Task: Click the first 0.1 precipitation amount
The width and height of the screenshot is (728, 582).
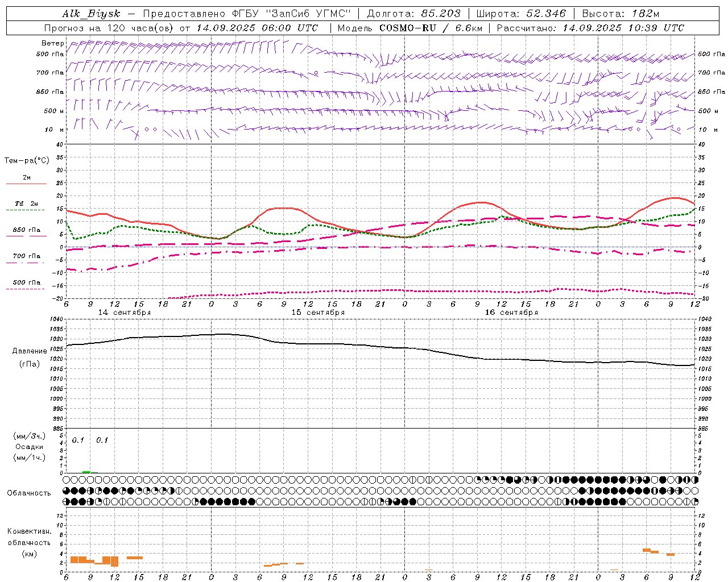Action: coord(78,440)
